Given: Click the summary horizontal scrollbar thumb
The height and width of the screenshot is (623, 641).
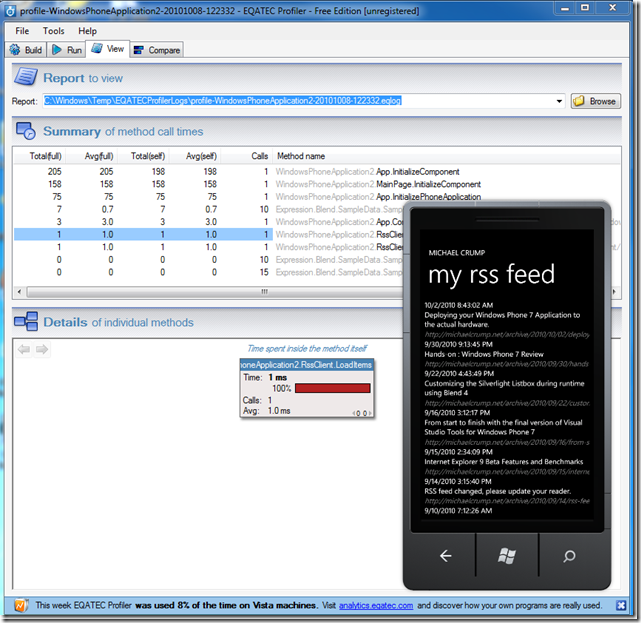Looking at the screenshot, I should tap(264, 292).
